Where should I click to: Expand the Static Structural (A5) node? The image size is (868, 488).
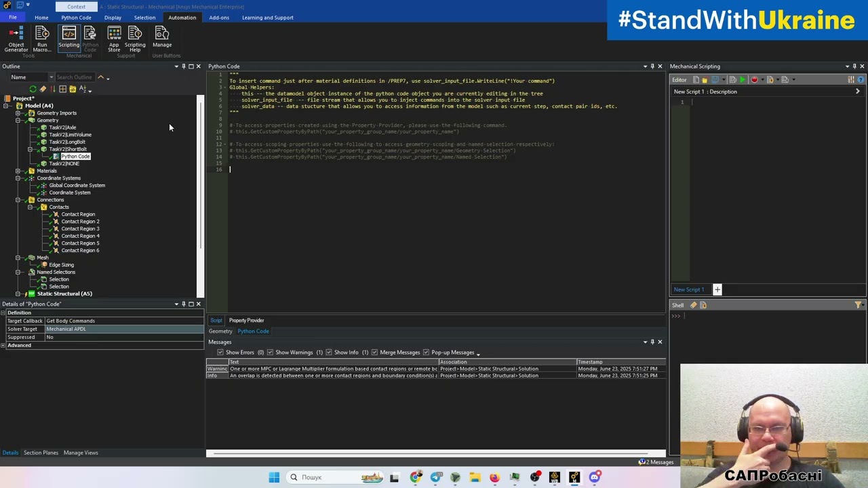tap(18, 294)
